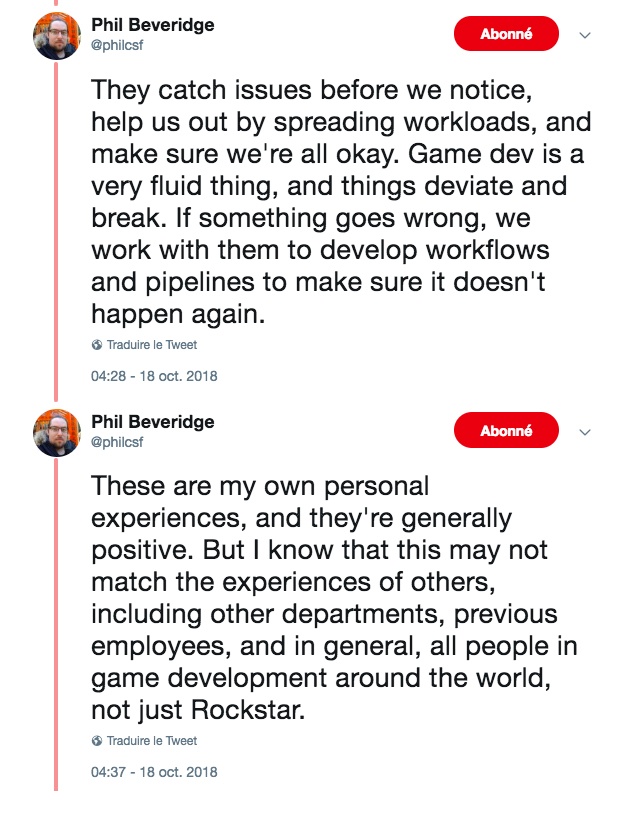Open the 04:28 - 18 oct. 2018 timestamp
The image size is (625, 840).
click(x=154, y=377)
